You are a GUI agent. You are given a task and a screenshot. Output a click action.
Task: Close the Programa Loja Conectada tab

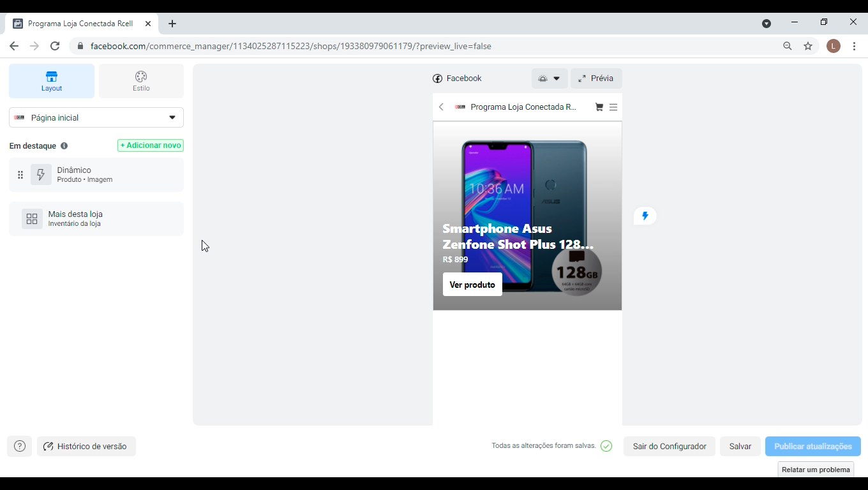click(148, 24)
